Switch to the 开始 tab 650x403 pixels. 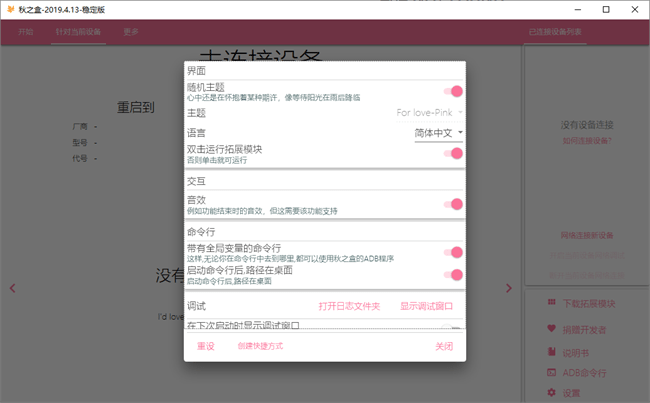(x=26, y=32)
